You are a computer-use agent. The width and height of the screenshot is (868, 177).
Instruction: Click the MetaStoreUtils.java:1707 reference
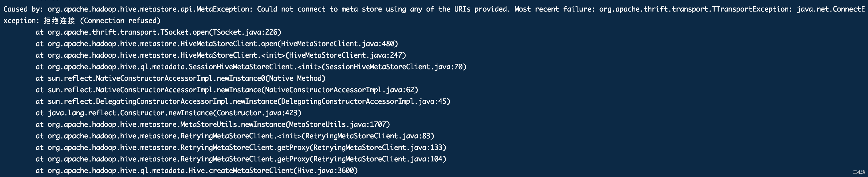tap(337, 124)
